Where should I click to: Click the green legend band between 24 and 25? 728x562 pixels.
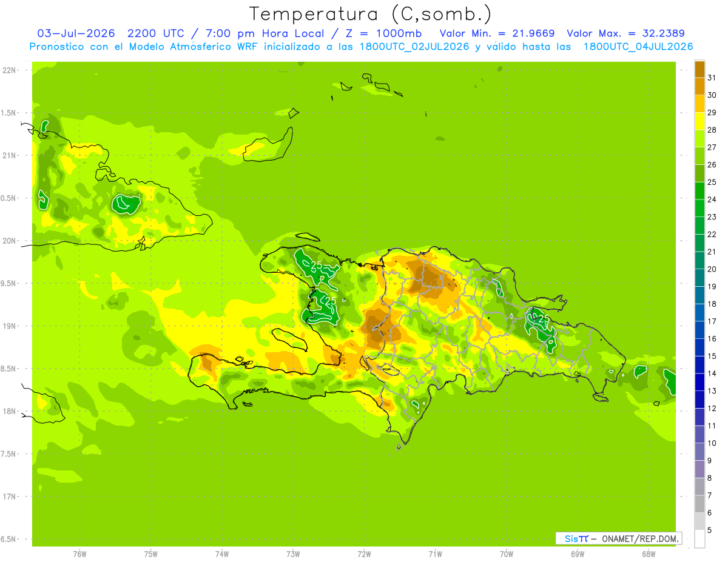coord(699,190)
